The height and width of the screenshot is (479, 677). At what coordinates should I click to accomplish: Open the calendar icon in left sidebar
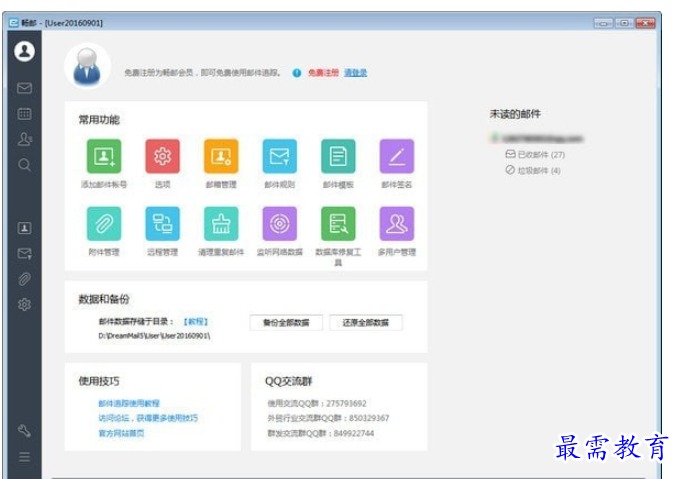(x=24, y=114)
